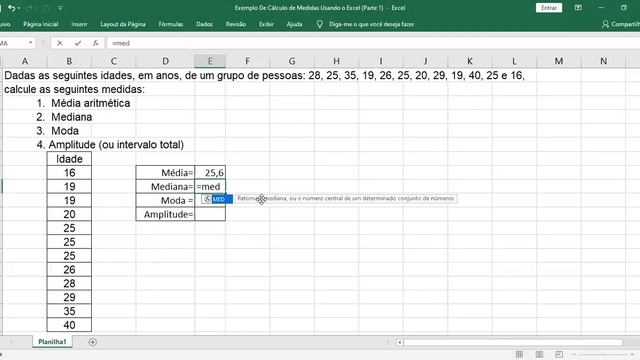Click the 4. Amplitude (ou intervalo total) text
The width and height of the screenshot is (640, 360).
[x=110, y=145]
